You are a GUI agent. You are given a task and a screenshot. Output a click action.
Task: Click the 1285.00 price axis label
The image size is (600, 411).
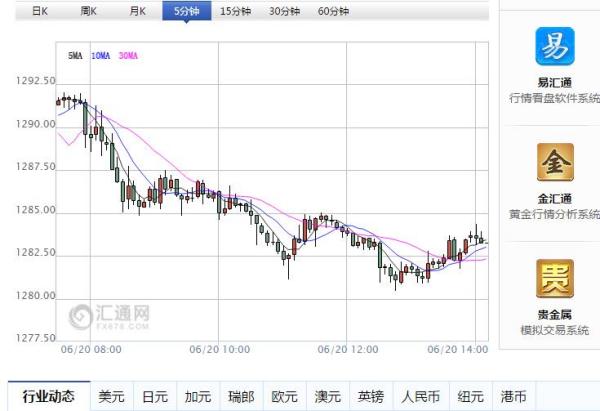click(x=36, y=210)
